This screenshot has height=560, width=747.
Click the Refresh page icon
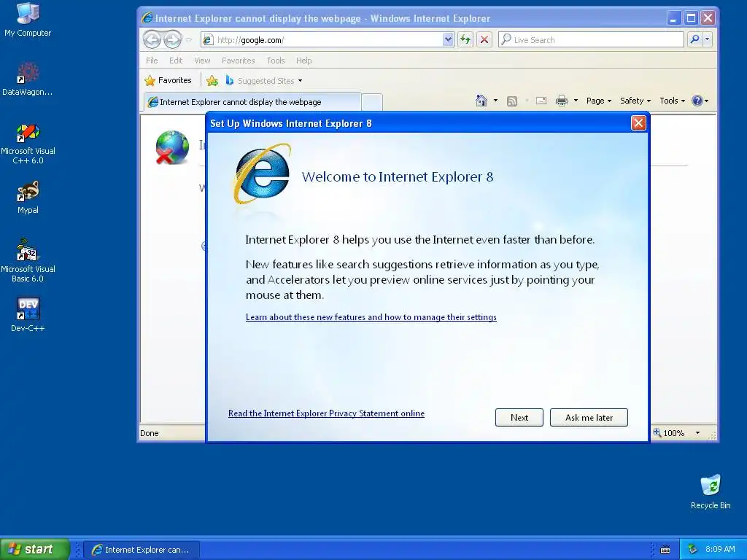pyautogui.click(x=465, y=39)
